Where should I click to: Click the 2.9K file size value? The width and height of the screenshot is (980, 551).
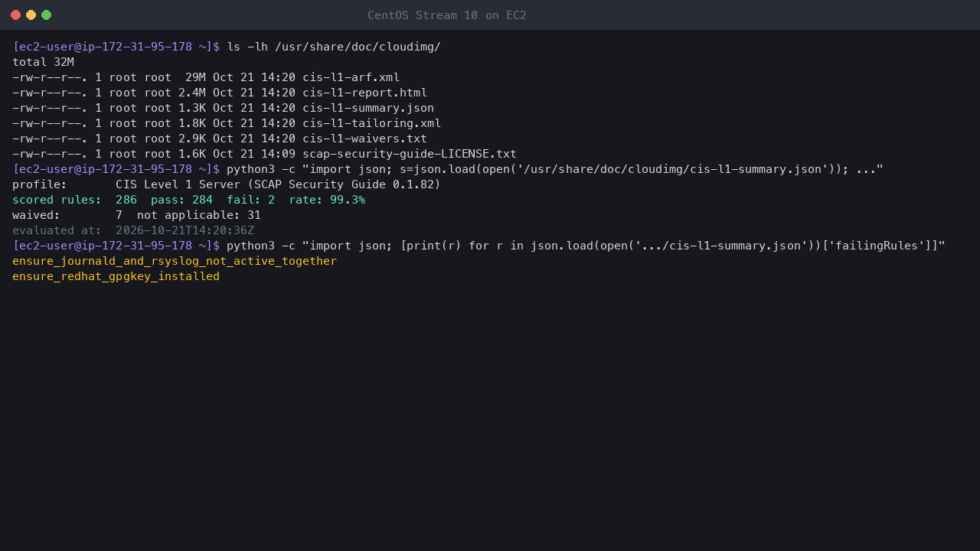pos(192,139)
